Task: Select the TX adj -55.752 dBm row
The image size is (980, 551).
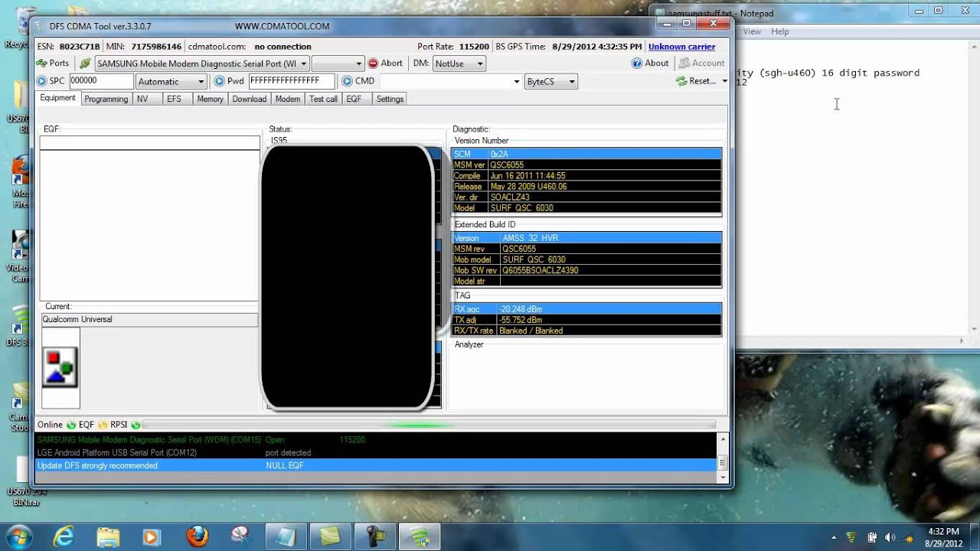Action: tap(586, 320)
